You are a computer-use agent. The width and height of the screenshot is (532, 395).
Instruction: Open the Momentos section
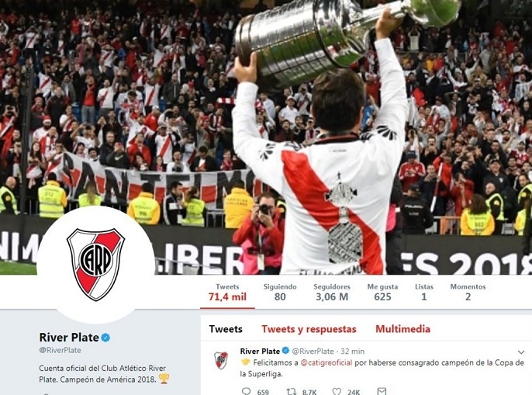[x=468, y=293]
